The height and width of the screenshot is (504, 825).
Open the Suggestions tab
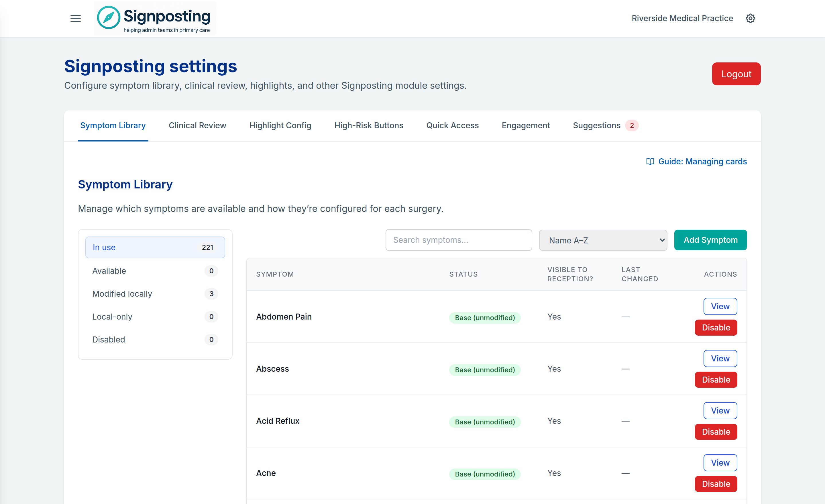pos(605,125)
